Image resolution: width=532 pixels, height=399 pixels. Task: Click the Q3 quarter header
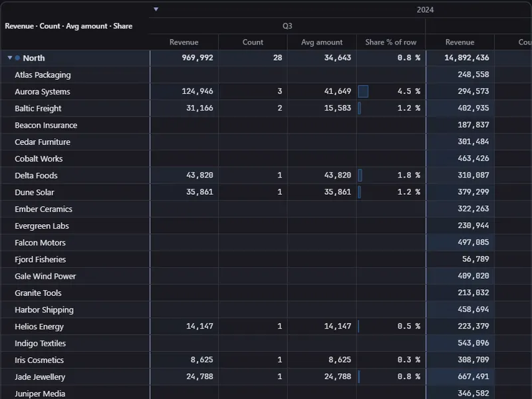pos(287,26)
